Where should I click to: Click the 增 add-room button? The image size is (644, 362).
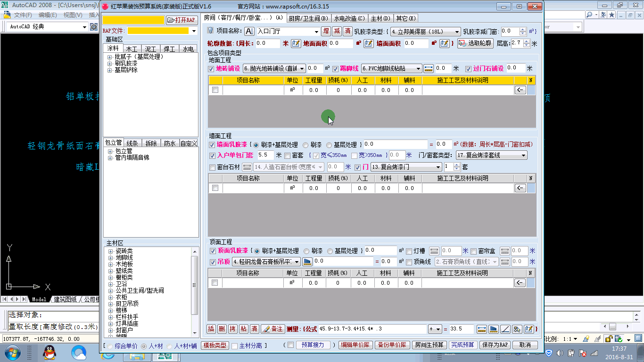326,32
